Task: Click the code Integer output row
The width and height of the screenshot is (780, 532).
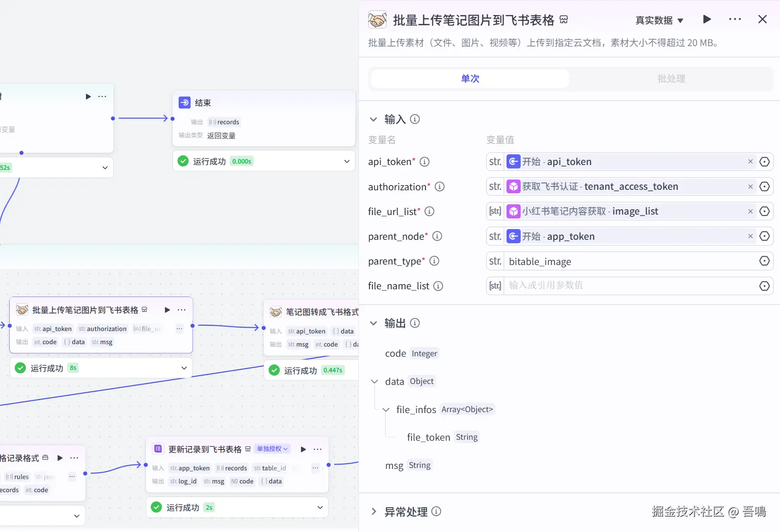Action: [411, 353]
